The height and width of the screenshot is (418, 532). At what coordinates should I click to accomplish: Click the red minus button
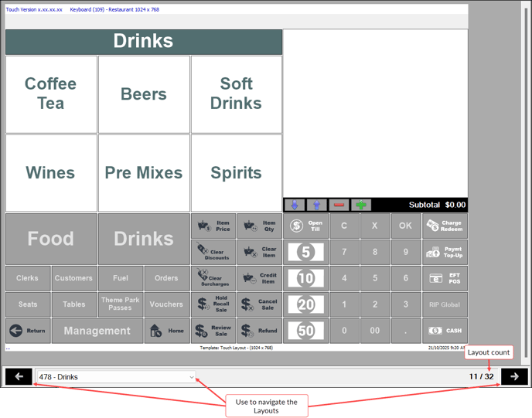[x=338, y=205]
